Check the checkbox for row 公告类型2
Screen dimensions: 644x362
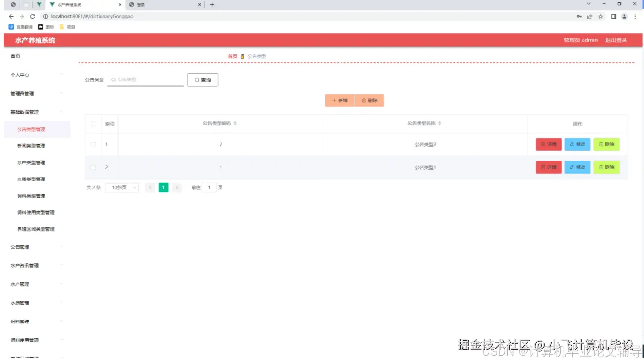click(x=93, y=144)
